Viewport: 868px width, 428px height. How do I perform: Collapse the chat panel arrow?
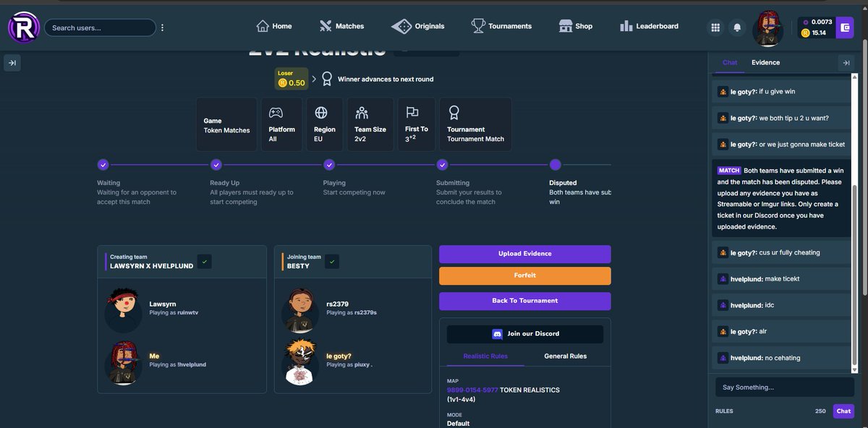(x=846, y=63)
